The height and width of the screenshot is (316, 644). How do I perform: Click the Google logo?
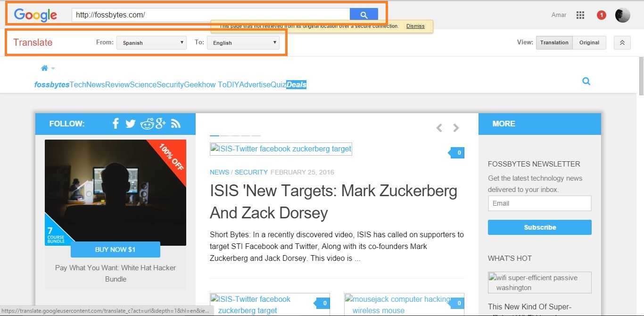click(35, 15)
